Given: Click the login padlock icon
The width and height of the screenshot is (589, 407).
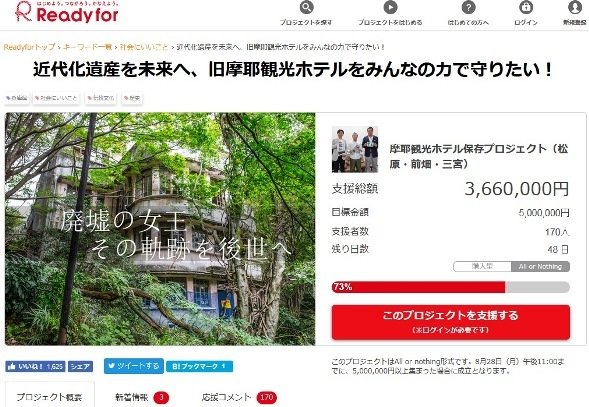Looking at the screenshot, I should point(526,7).
